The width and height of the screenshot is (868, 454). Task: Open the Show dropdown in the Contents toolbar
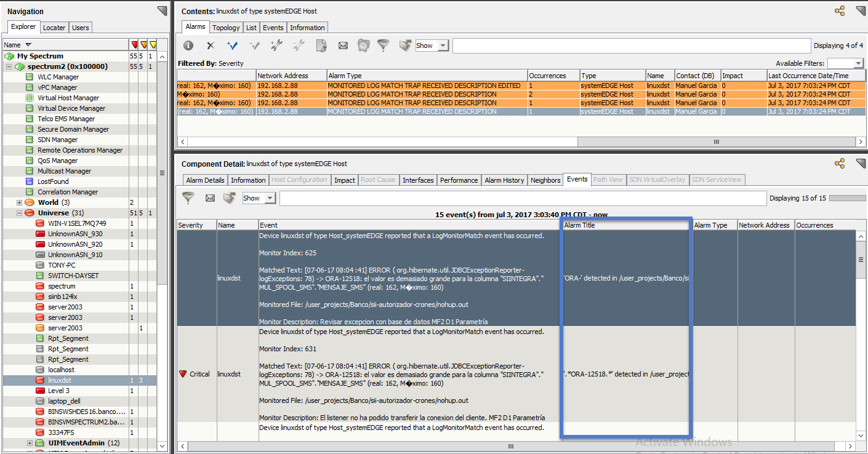tap(432, 46)
